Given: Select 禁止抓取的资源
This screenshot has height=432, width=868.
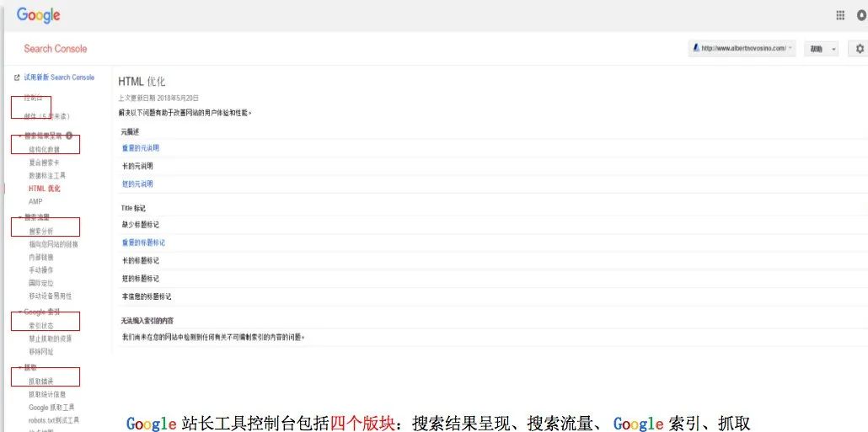Looking at the screenshot, I should (51, 339).
